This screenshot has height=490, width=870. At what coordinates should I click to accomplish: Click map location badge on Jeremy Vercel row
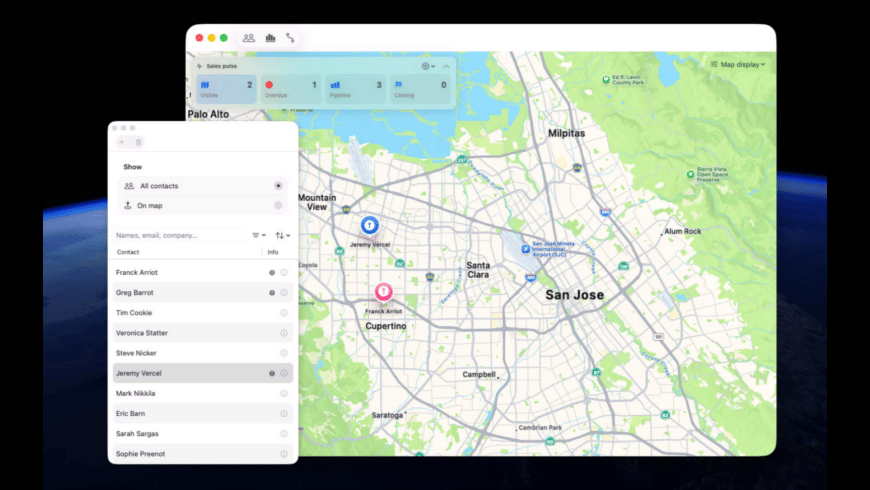[272, 373]
